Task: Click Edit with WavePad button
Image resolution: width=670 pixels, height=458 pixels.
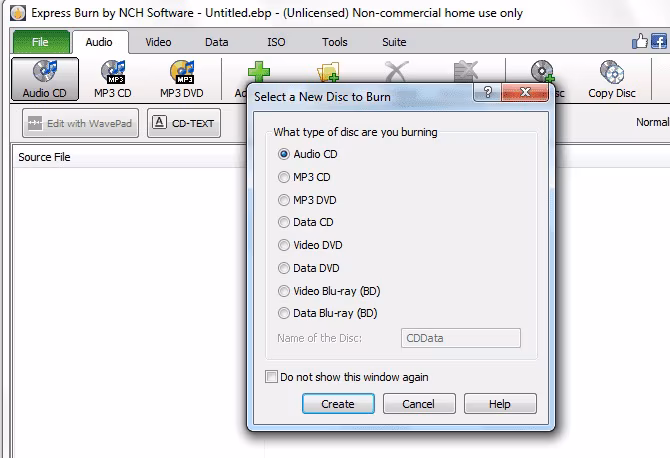Action: coord(80,123)
